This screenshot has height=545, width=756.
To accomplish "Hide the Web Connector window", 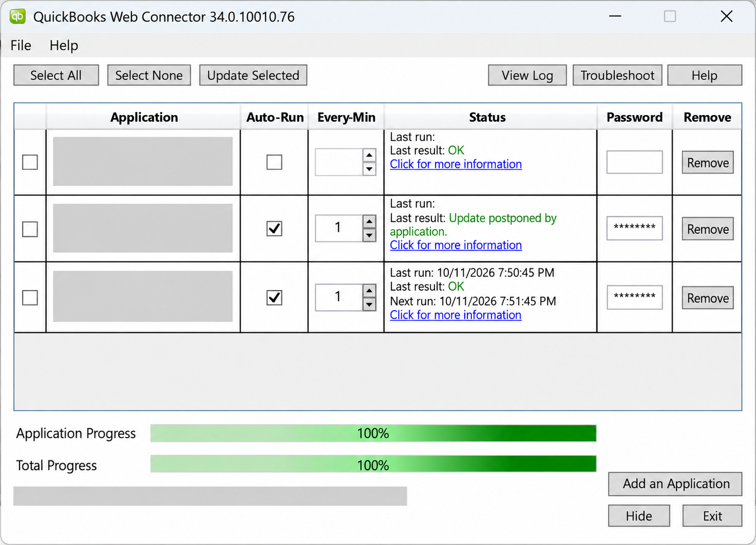I will [x=639, y=516].
